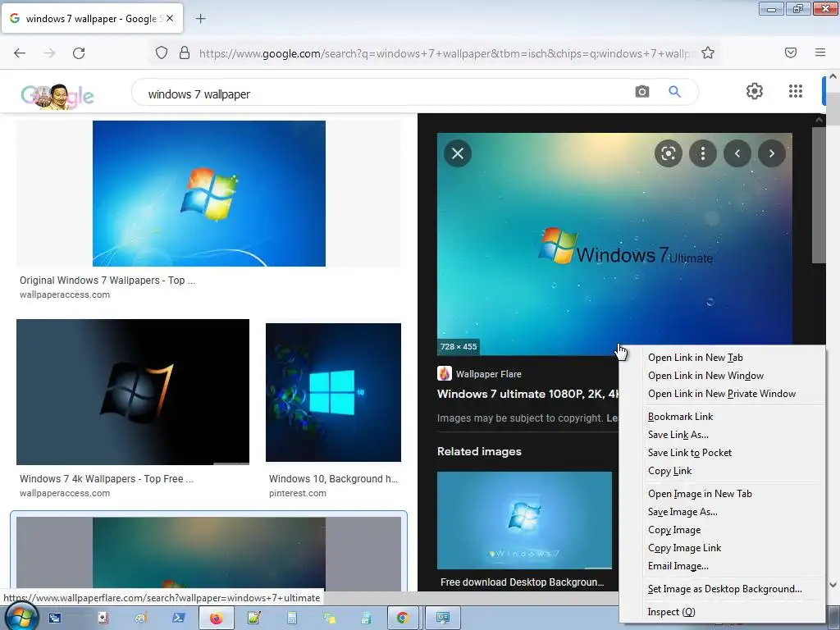The height and width of the screenshot is (630, 840).
Task: Open Wallpaper Flare source link
Action: (489, 374)
